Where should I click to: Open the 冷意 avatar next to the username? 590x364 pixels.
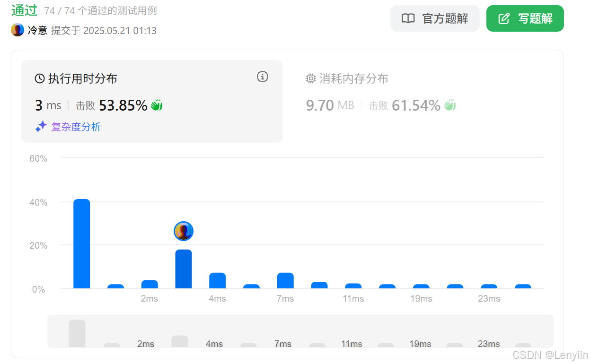[18, 30]
